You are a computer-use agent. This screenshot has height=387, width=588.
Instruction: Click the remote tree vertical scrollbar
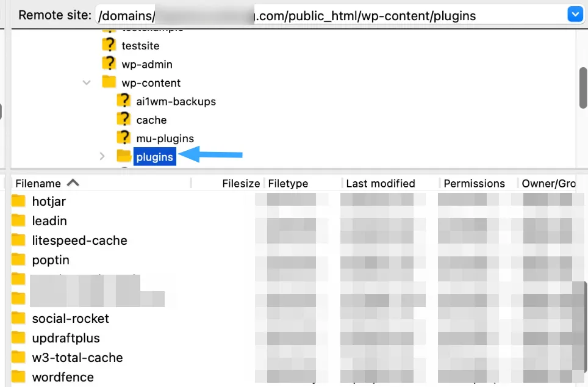pyautogui.click(x=583, y=88)
